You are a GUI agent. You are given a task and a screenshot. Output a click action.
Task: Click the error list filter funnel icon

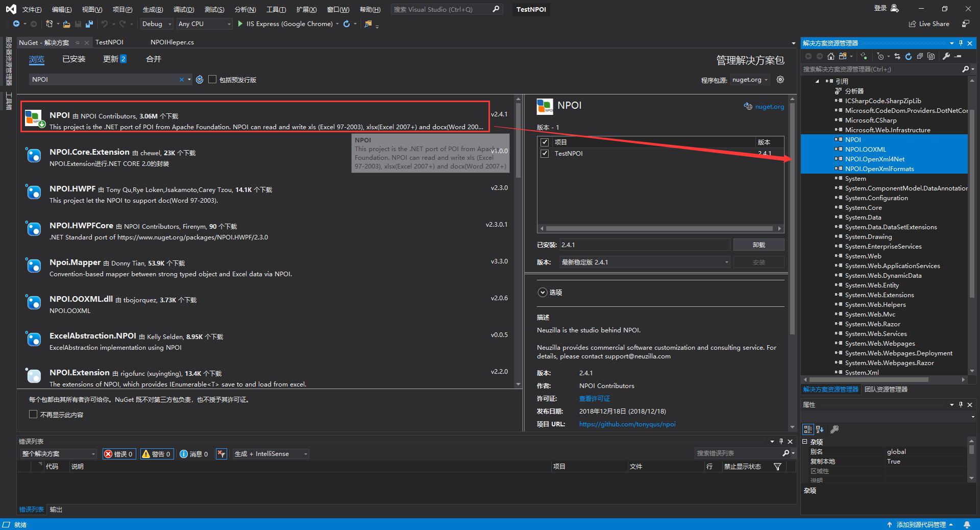point(777,467)
